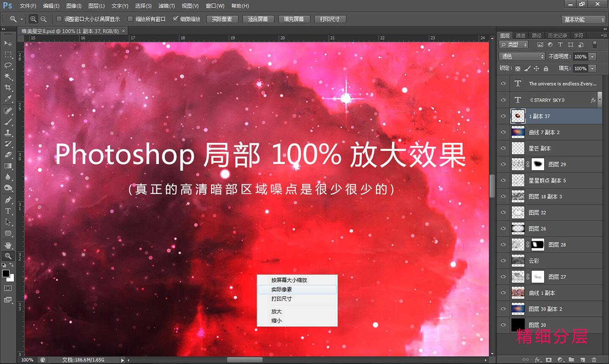Screen dimensions: 609x364
Task: Filter layers by type layers (T icon)
Action: pyautogui.click(x=560, y=45)
